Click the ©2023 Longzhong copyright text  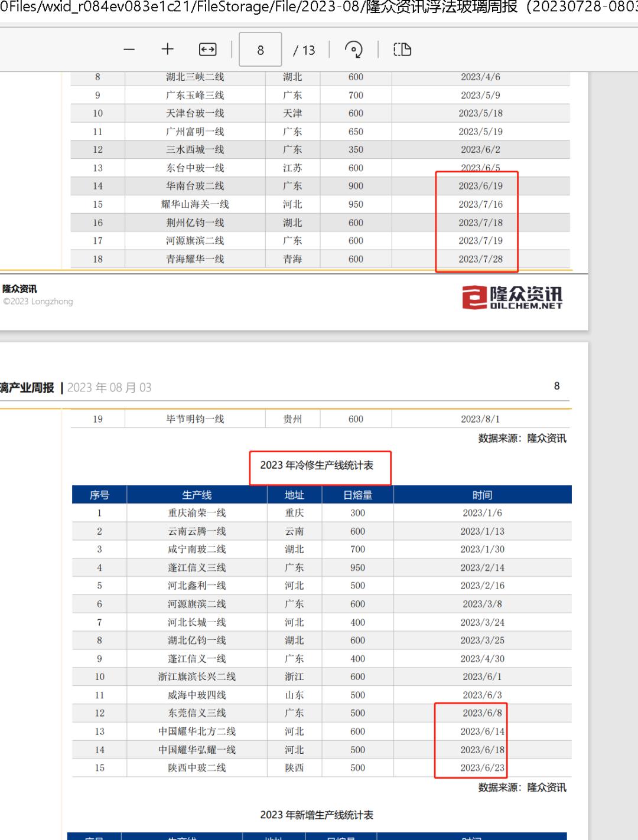38,302
